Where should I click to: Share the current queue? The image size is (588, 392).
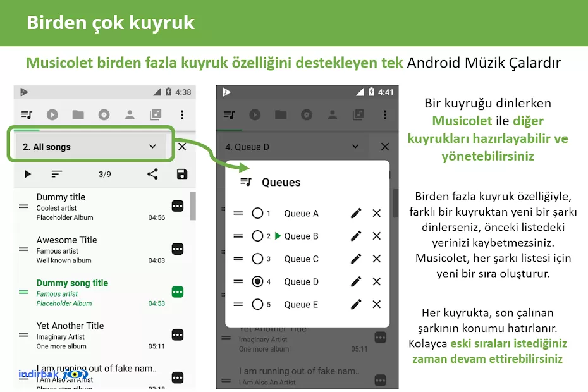pyautogui.click(x=152, y=174)
